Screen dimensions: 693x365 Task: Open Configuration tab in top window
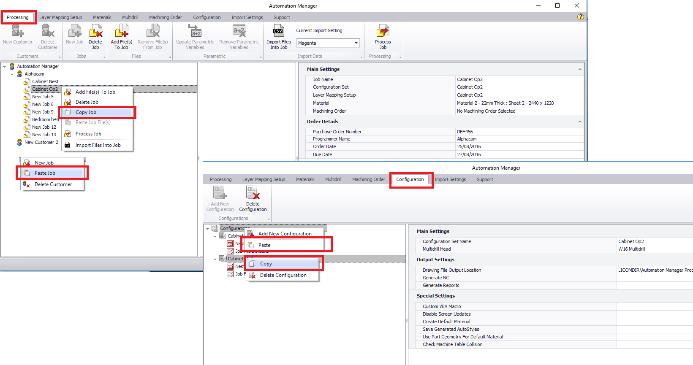coord(206,17)
